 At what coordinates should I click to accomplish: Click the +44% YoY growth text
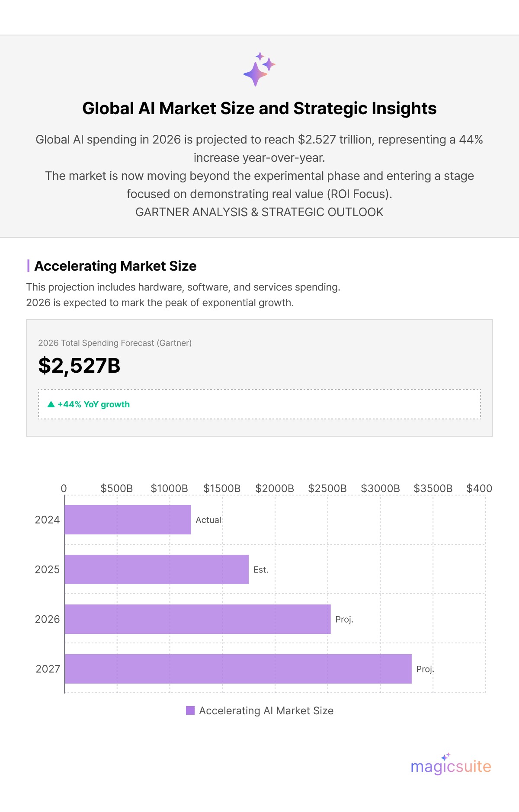93,404
